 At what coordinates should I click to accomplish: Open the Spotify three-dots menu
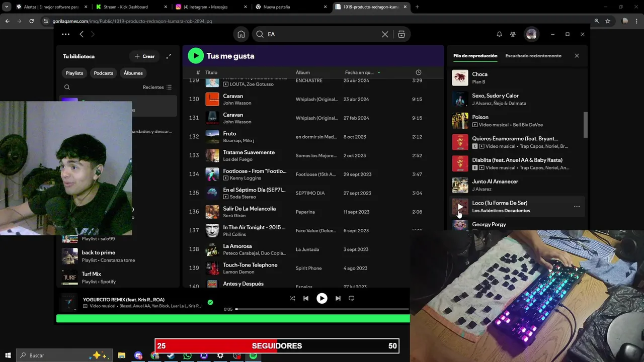tap(65, 34)
